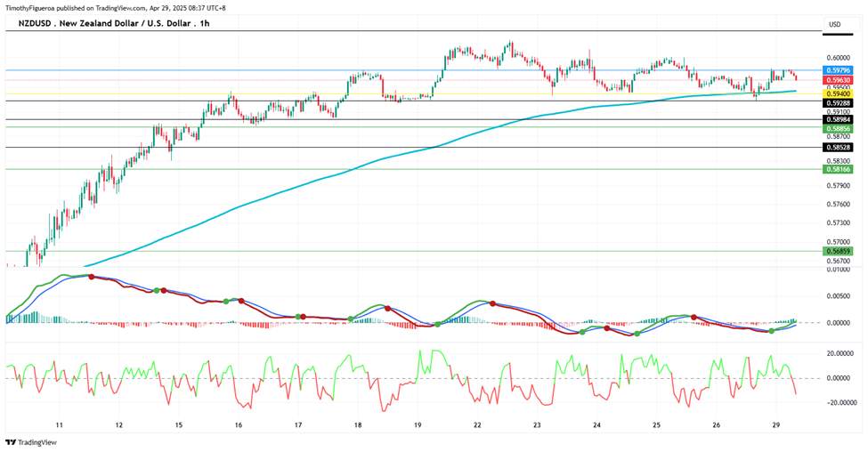The image size is (868, 452).
Task: Click the 0.59100 price axis value
Action: pyautogui.click(x=838, y=112)
